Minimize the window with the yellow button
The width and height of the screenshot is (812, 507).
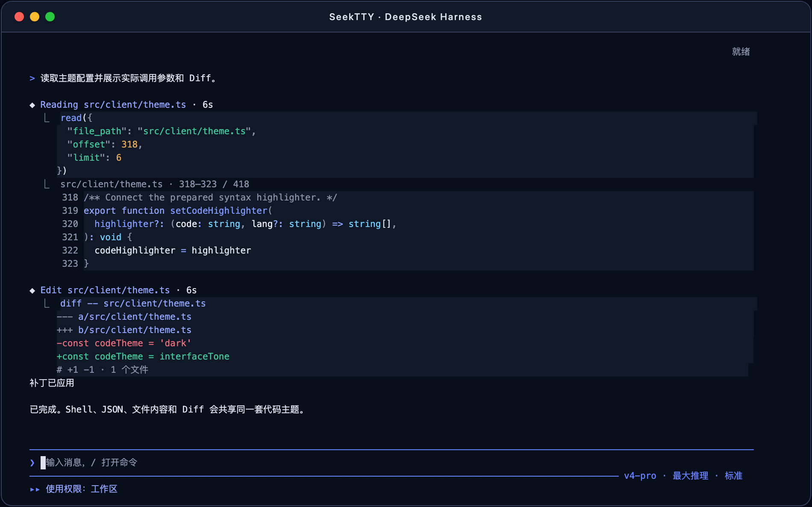[x=35, y=17]
